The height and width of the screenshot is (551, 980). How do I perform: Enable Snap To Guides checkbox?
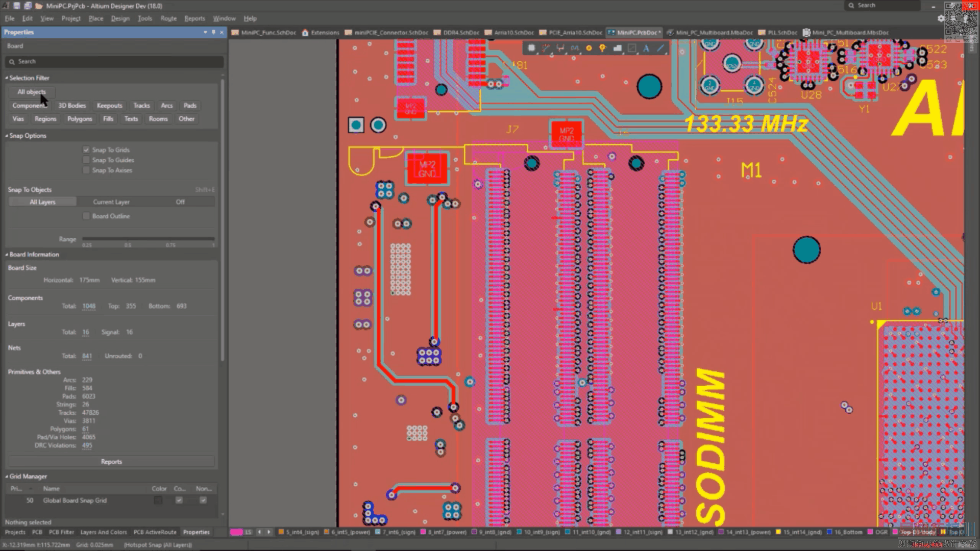click(86, 160)
